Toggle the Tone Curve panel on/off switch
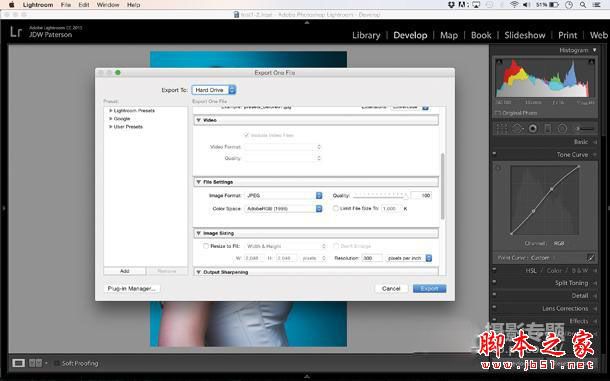This screenshot has width=610, height=381. [x=494, y=154]
